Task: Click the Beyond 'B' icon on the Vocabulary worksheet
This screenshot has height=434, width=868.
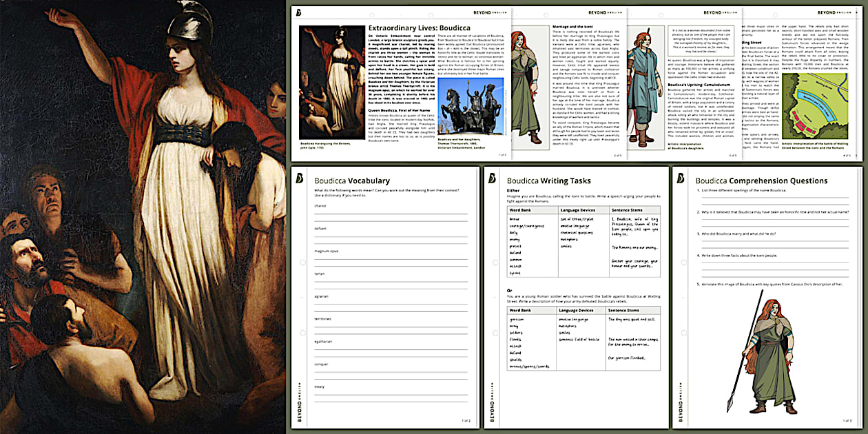Action: pyautogui.click(x=299, y=178)
